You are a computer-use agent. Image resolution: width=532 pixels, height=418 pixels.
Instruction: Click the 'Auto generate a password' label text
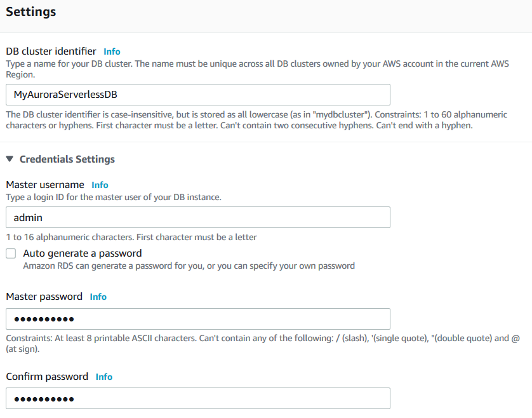[83, 253]
